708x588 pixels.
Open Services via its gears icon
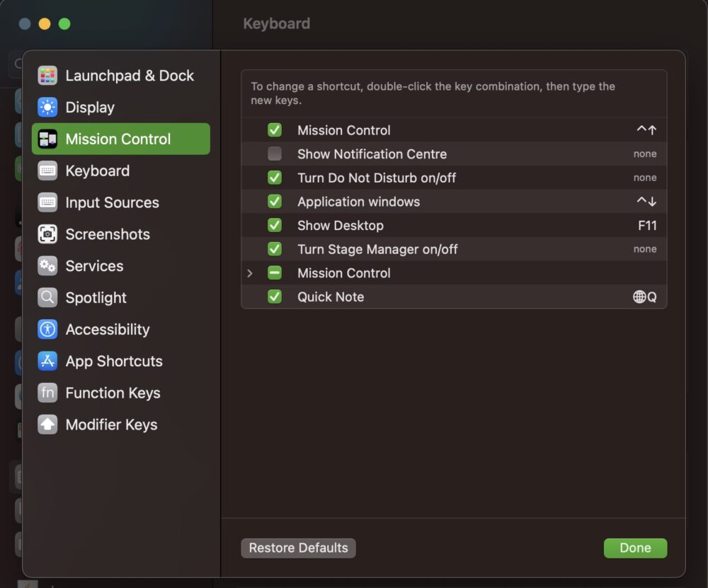(x=47, y=266)
